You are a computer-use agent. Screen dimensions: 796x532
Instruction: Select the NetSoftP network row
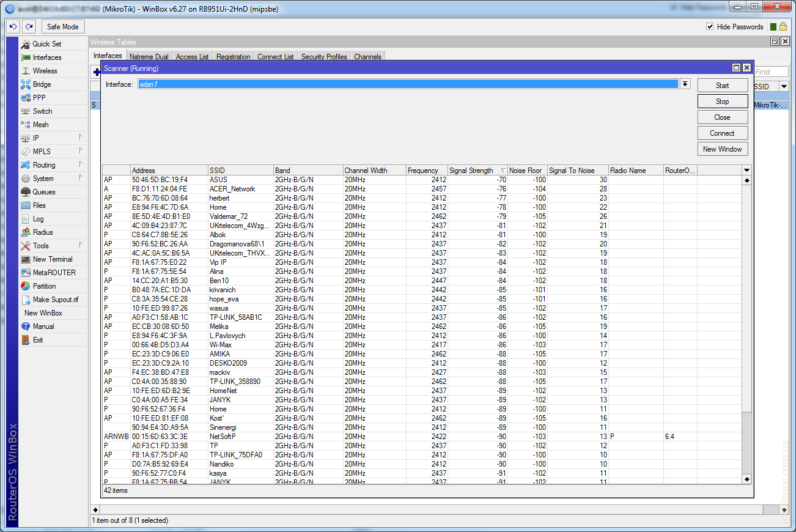(422, 437)
